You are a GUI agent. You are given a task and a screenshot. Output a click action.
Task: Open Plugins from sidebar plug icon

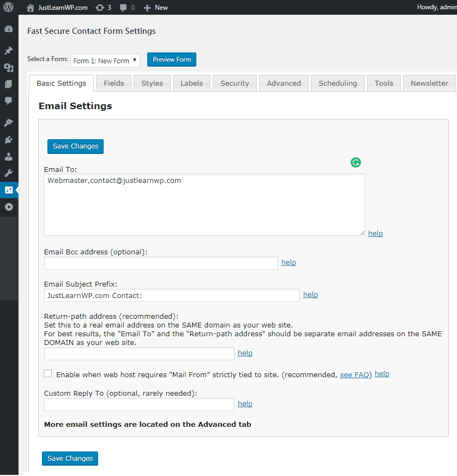coord(9,140)
